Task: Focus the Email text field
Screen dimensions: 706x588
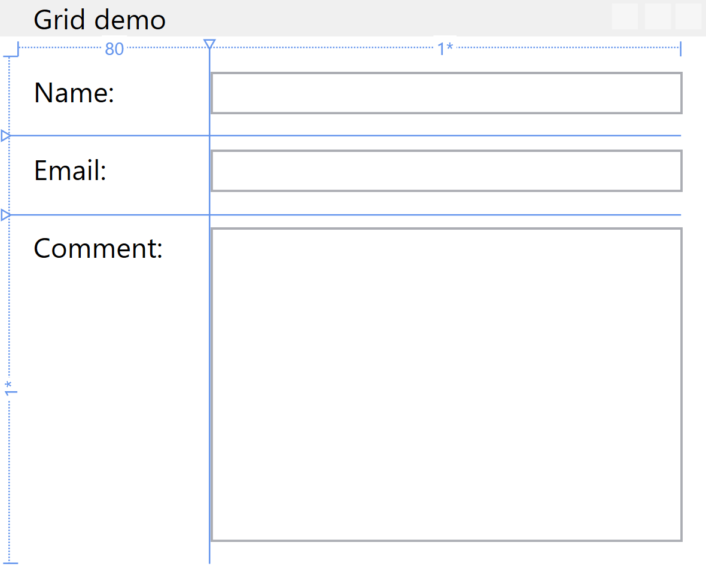Action: [446, 171]
